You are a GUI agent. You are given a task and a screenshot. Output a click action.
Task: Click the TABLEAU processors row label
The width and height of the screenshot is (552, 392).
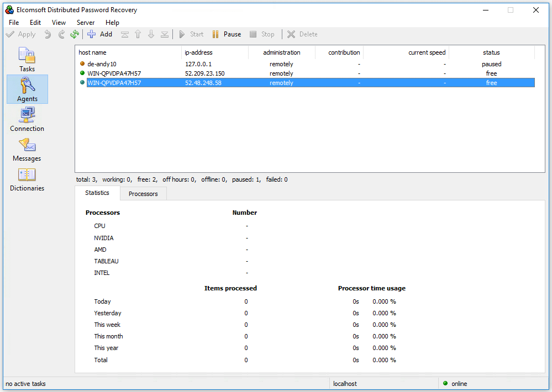(106, 261)
